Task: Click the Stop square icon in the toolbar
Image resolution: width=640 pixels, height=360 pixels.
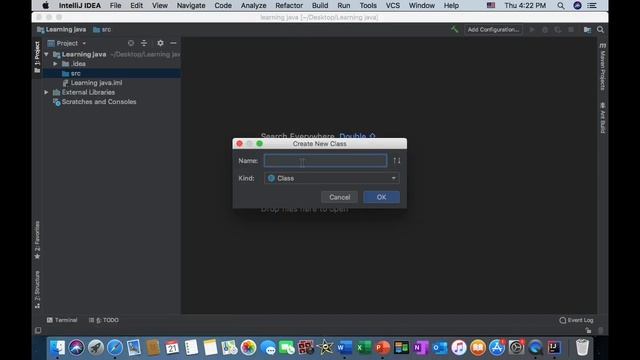Action: coord(571,29)
